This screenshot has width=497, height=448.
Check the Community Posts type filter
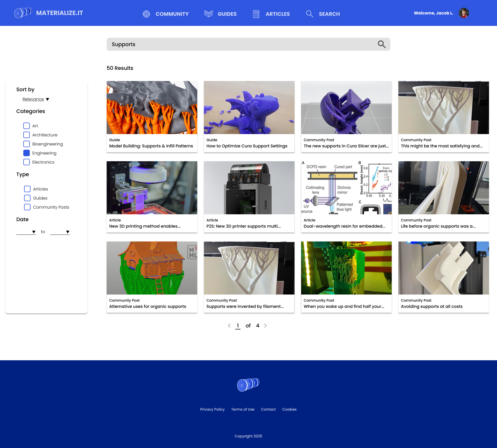(27, 207)
